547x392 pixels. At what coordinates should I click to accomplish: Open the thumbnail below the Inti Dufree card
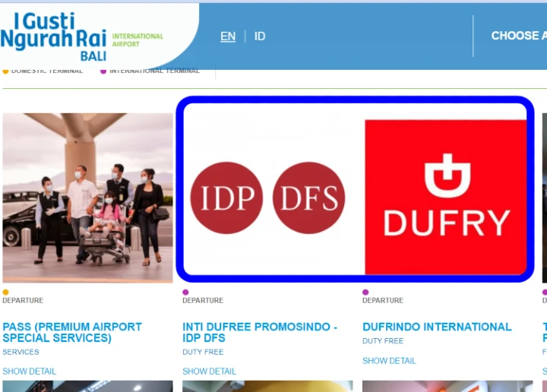(267, 386)
